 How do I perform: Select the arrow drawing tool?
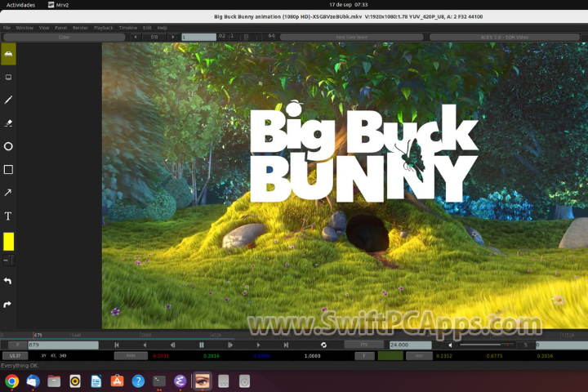point(8,193)
